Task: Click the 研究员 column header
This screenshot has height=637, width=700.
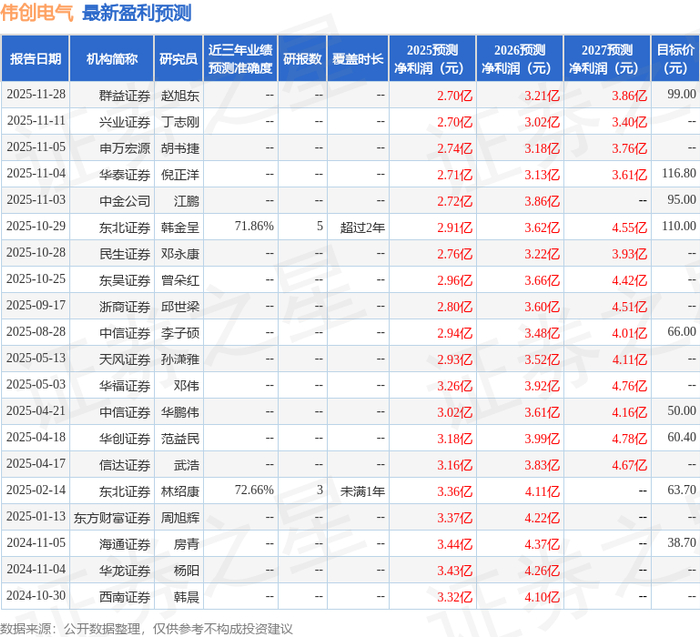Action: (179, 58)
